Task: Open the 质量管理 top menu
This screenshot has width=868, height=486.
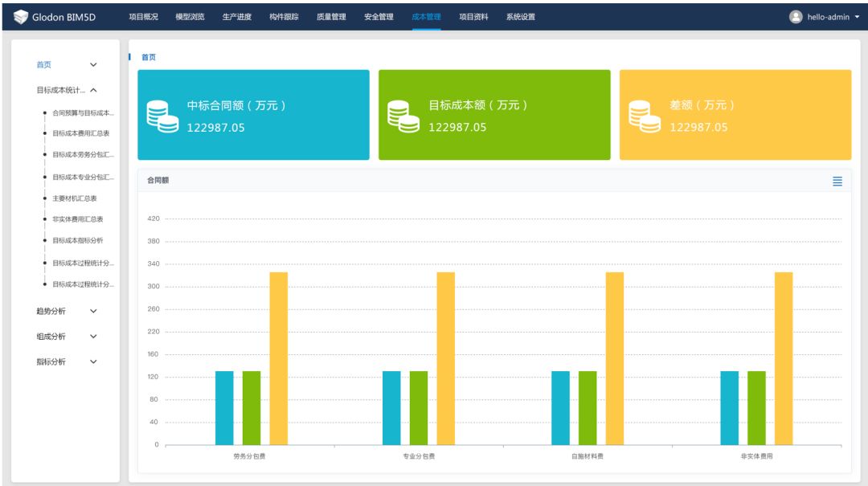Action: [331, 17]
